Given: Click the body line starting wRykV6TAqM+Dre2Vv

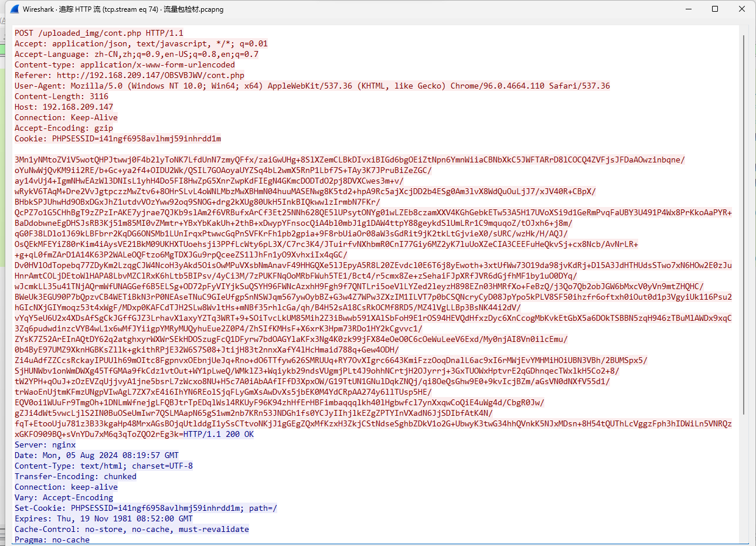Looking at the screenshot, I should 305,191.
